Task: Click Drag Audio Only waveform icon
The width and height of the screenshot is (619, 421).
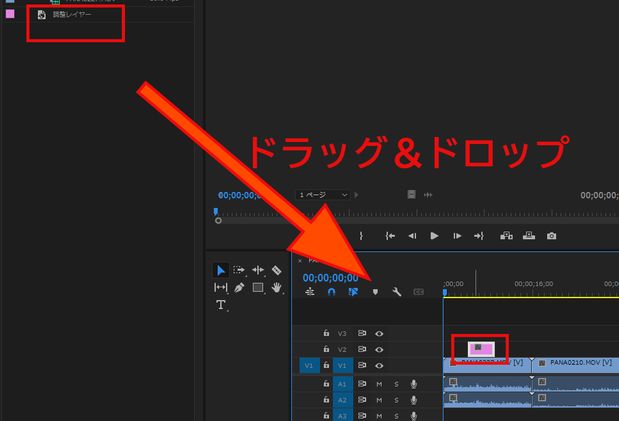Action: point(428,195)
